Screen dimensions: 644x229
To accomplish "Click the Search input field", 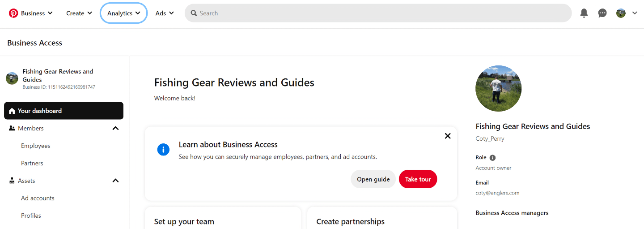I will (x=378, y=13).
